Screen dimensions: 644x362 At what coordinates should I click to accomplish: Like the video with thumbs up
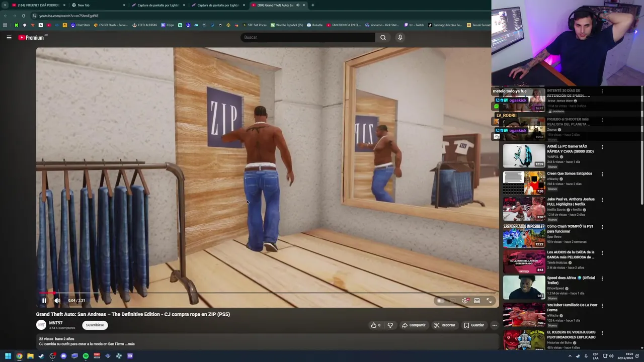(x=376, y=325)
